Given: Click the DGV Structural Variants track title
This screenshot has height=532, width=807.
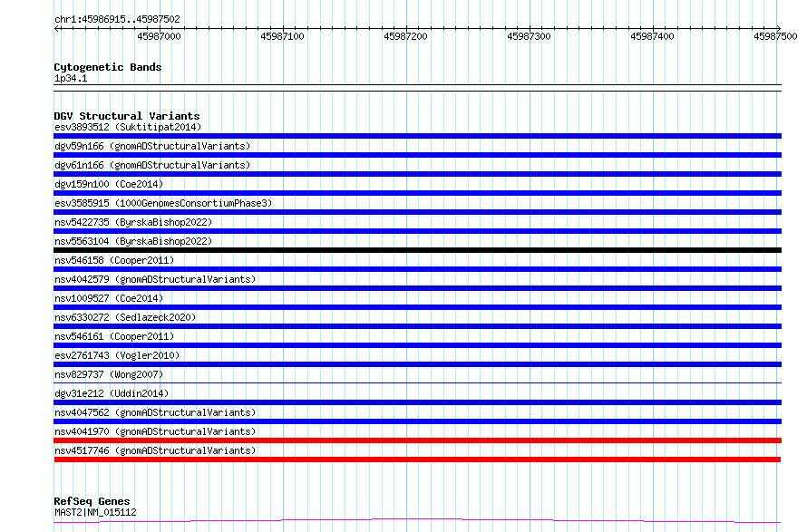Looking at the screenshot, I should tap(127, 116).
